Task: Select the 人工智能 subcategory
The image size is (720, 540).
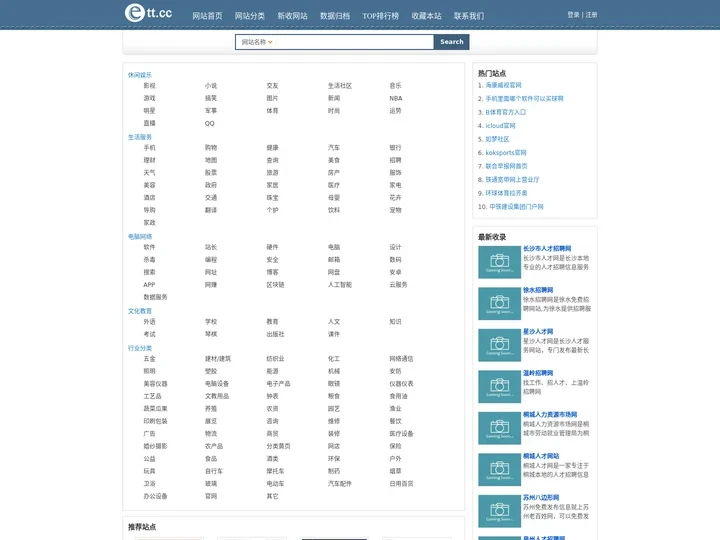Action: pos(340,285)
